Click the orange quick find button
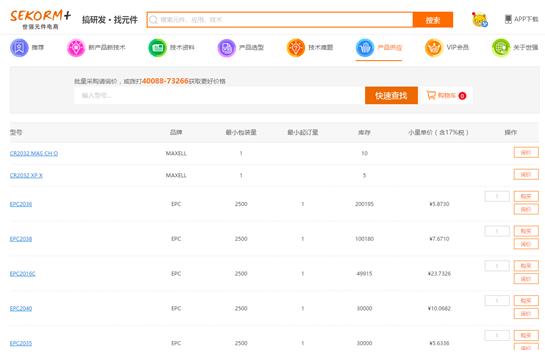The image size is (545, 362). (x=391, y=95)
